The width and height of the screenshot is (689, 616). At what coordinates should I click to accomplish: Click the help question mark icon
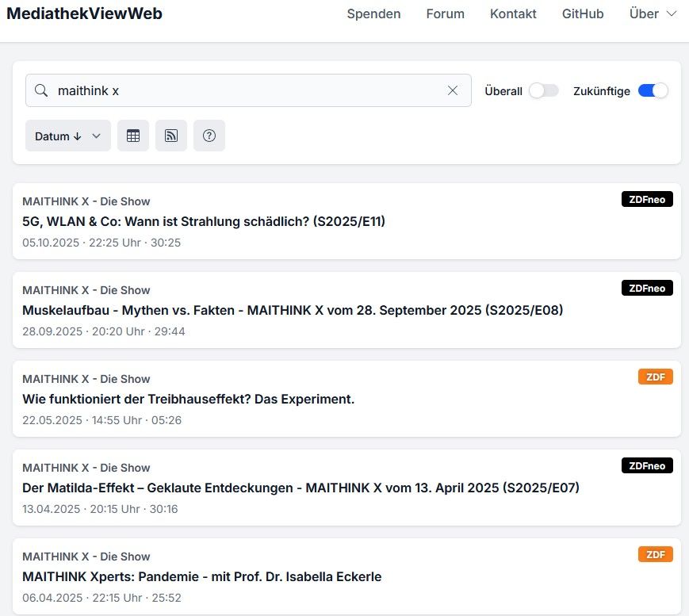point(209,136)
